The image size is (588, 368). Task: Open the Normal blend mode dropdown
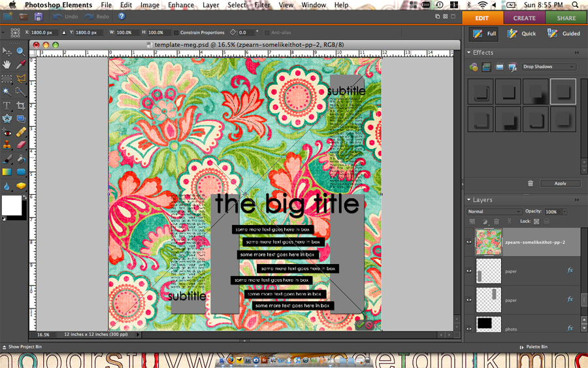494,212
